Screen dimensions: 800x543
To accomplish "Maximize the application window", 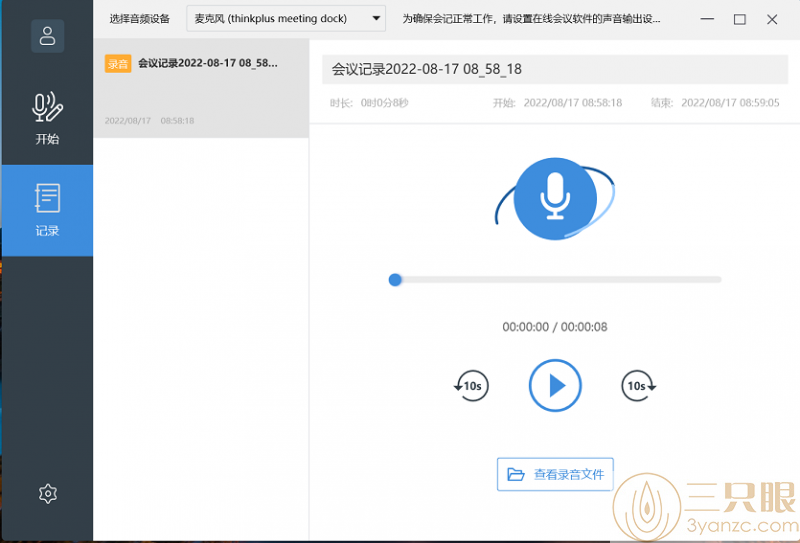I will 740,19.
